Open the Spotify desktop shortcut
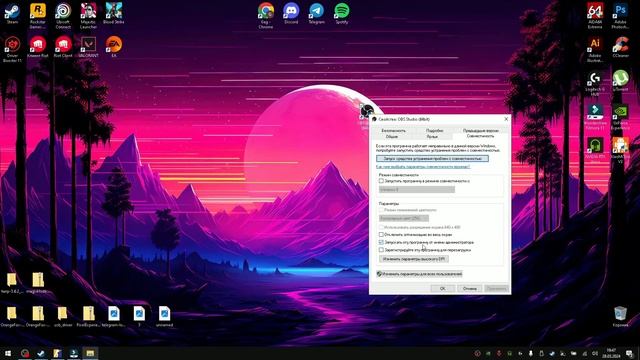640x360 pixels. click(x=342, y=13)
